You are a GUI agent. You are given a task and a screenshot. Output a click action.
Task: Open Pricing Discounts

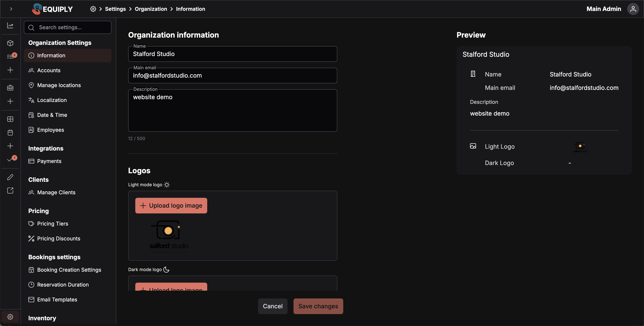[x=67, y=239]
